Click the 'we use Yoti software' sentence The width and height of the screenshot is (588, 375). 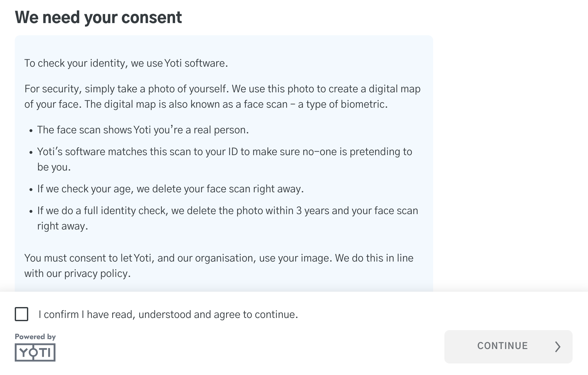pyautogui.click(x=126, y=63)
